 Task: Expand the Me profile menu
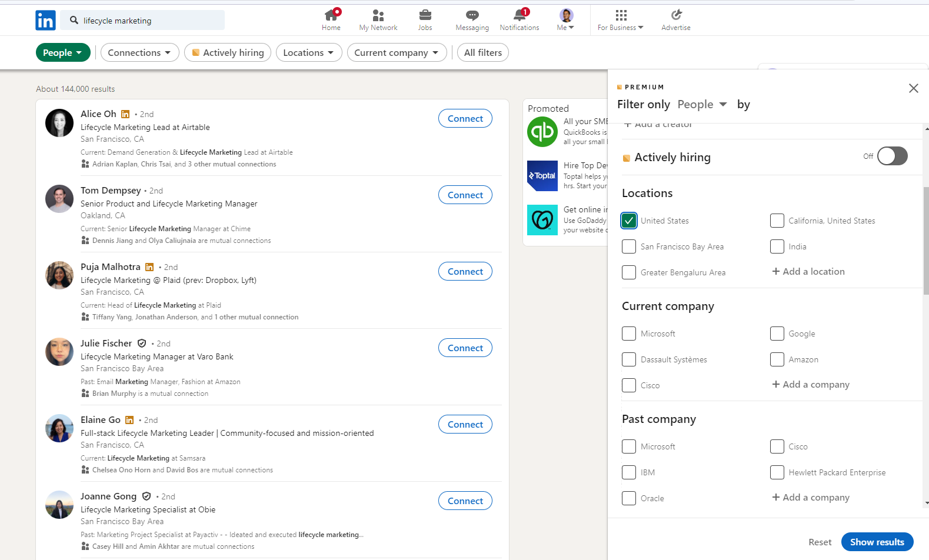[x=566, y=20]
